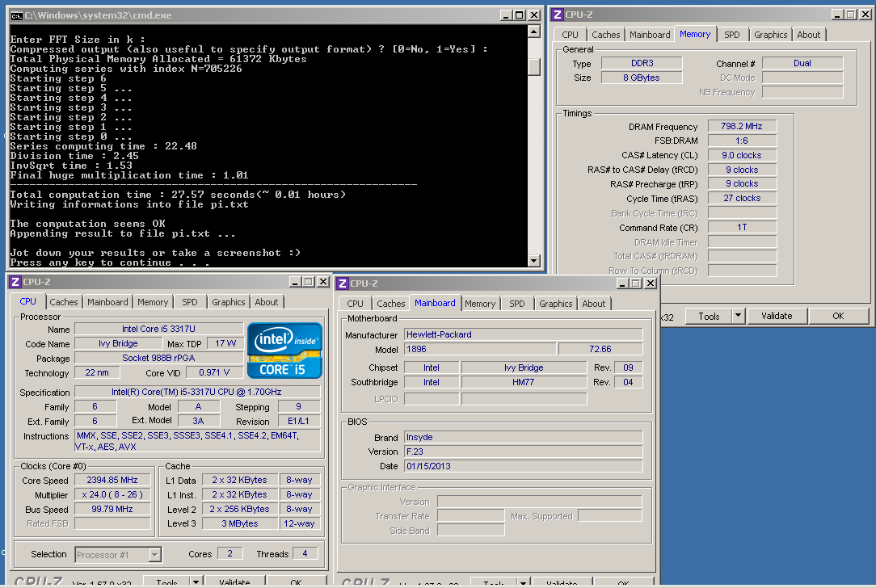Click the Multiplier x 24.0 value
The image size is (876, 588).
pyautogui.click(x=112, y=494)
